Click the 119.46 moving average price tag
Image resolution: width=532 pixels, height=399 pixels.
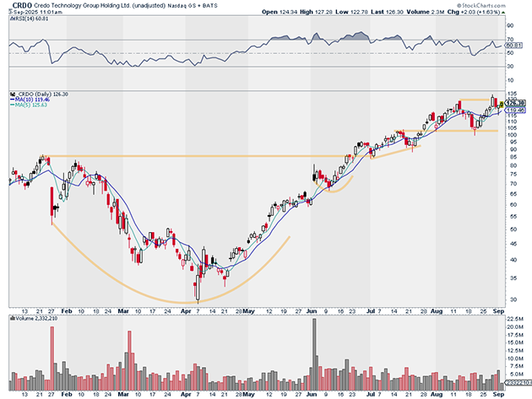(x=514, y=110)
